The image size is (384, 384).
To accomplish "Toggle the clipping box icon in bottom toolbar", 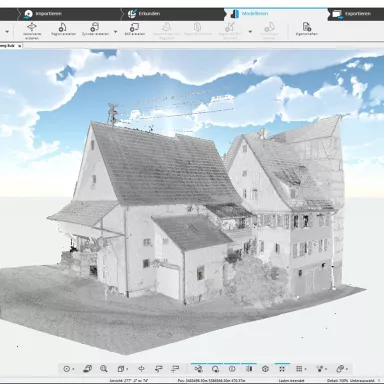I will (x=121, y=369).
